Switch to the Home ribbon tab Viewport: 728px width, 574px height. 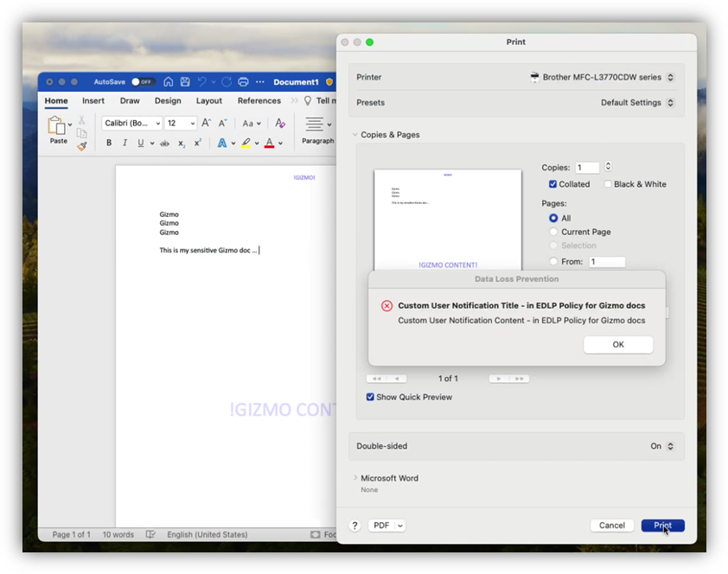click(56, 100)
